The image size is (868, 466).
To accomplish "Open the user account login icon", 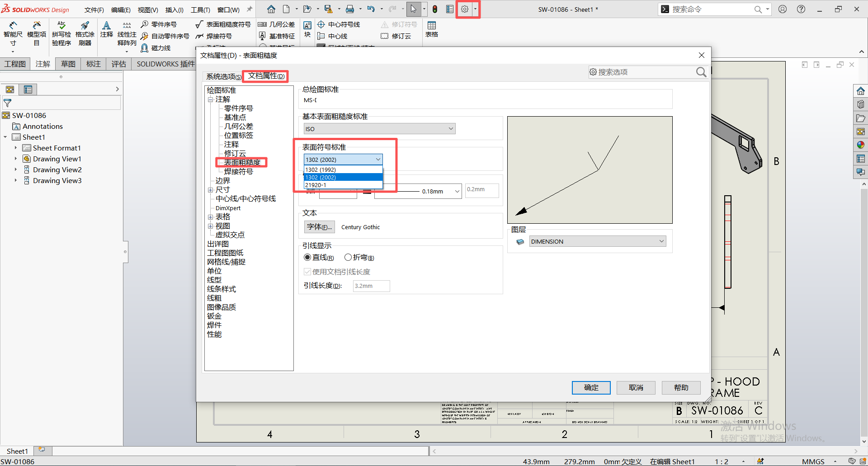I will point(783,9).
